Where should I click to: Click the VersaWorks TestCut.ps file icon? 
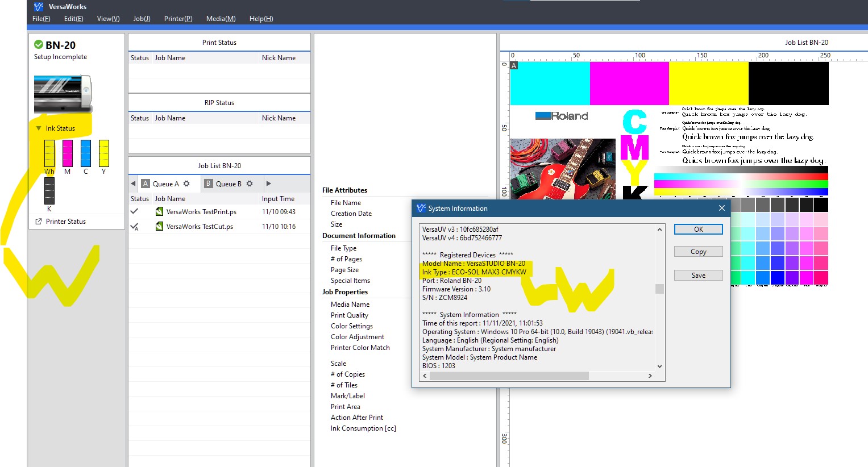pos(160,226)
